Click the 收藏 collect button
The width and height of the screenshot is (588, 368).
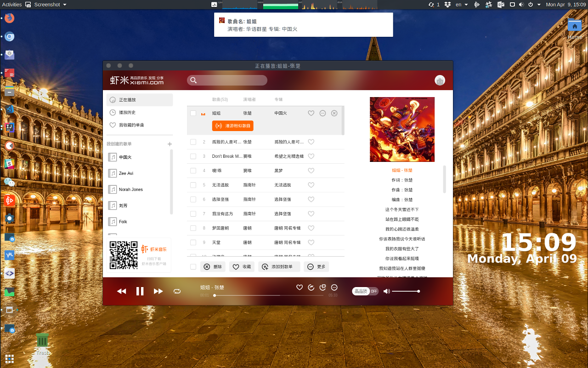(x=242, y=267)
